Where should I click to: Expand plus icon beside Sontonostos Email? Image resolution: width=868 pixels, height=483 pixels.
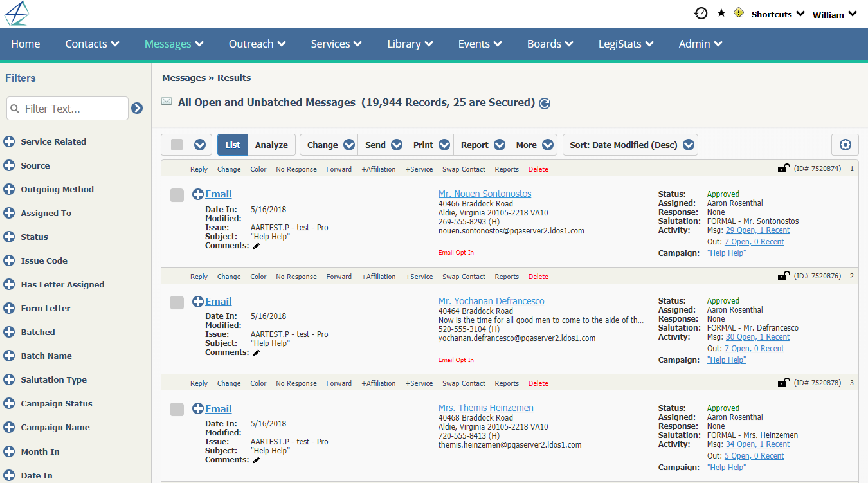coord(198,194)
